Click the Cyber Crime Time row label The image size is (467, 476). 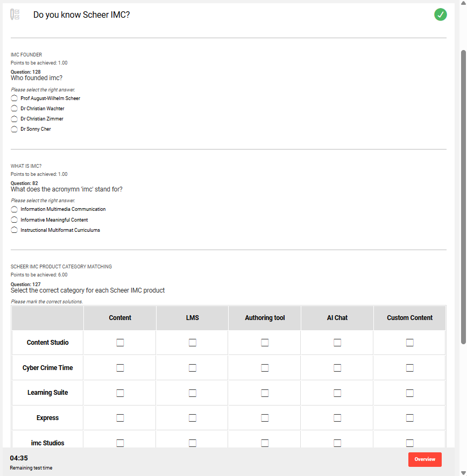48,368
